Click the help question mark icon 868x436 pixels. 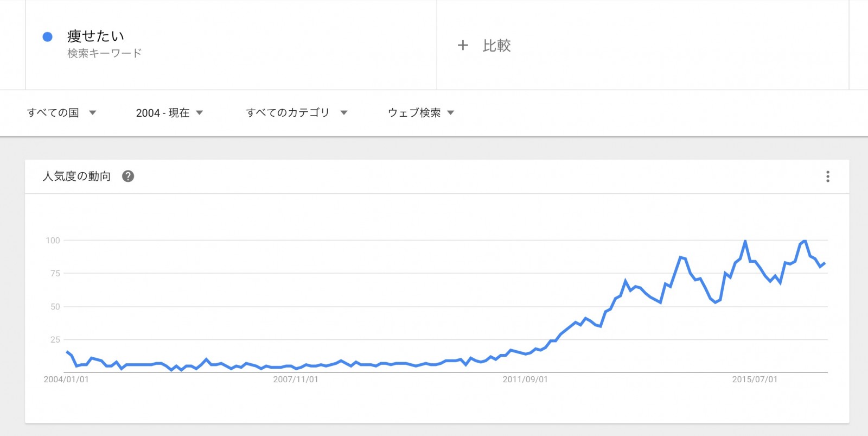tap(128, 176)
